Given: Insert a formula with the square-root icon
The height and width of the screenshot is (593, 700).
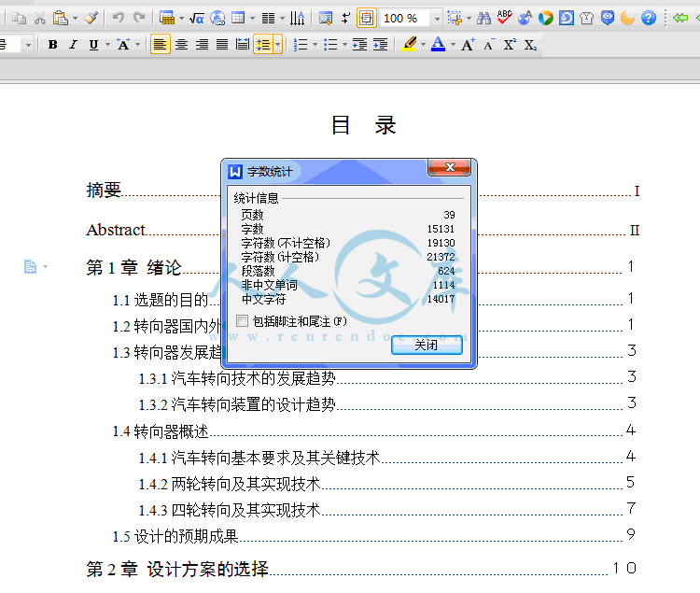Looking at the screenshot, I should click(196, 19).
